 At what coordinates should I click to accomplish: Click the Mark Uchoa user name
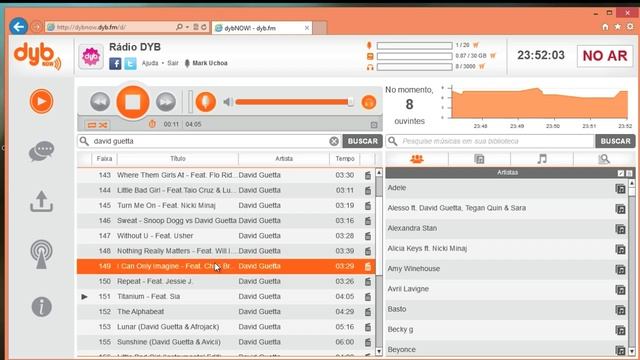click(x=210, y=63)
